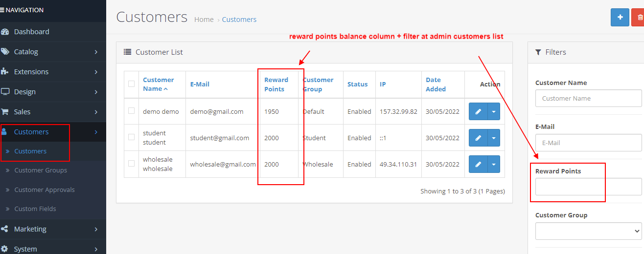Toggle the select-all checkbox in table header

tap(131, 84)
